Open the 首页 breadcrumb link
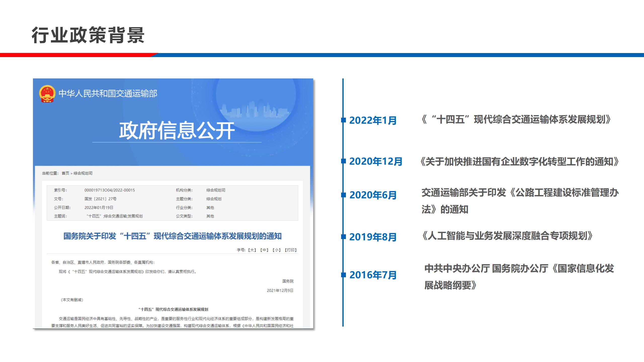 click(65, 173)
